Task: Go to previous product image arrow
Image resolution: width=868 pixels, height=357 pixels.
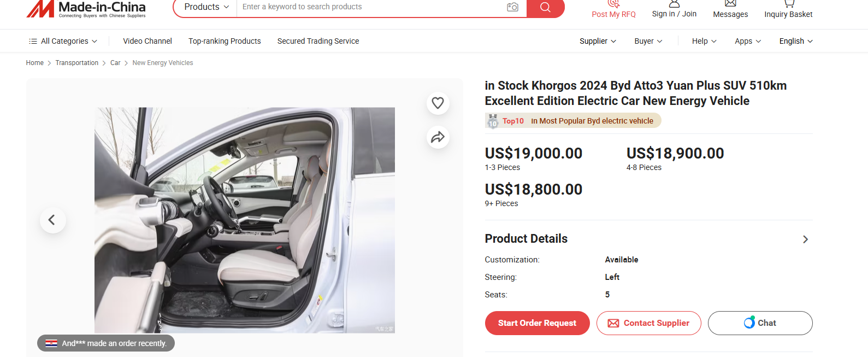Action: pos(52,220)
